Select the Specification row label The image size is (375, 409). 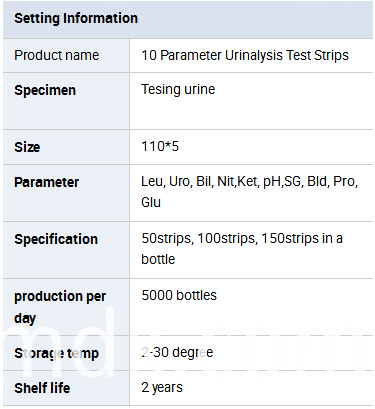(56, 239)
